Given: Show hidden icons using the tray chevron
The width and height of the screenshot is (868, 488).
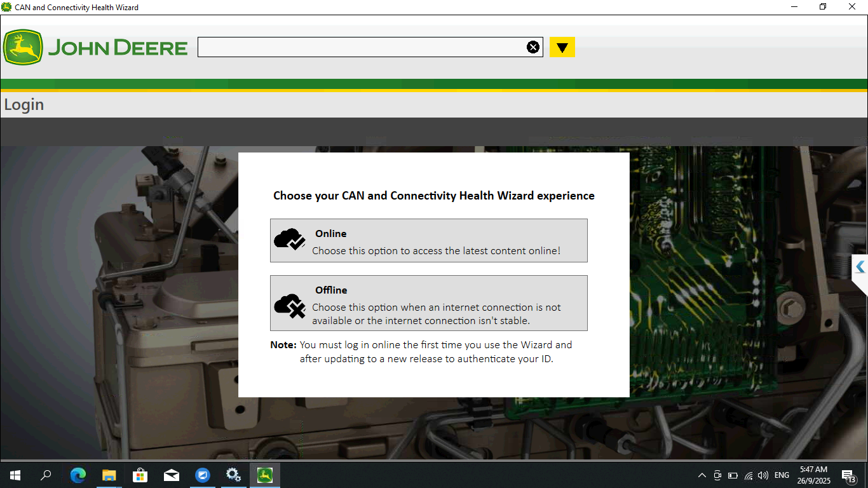Looking at the screenshot, I should click(x=702, y=475).
